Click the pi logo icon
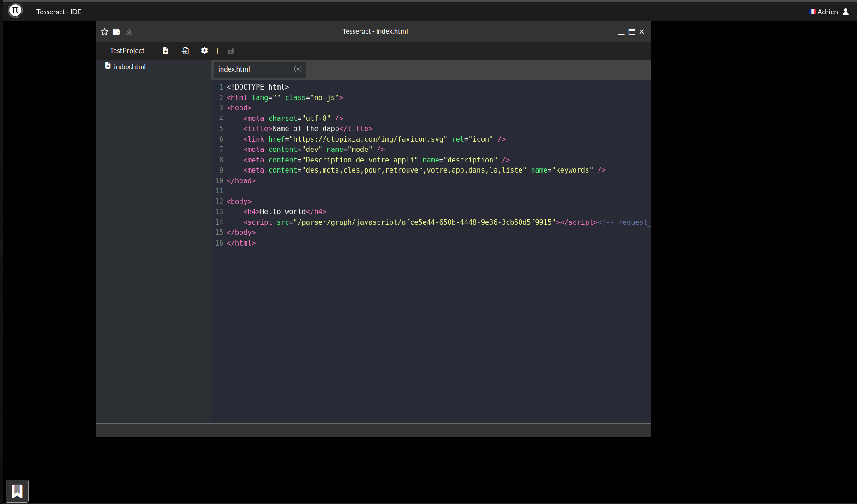 15,10
